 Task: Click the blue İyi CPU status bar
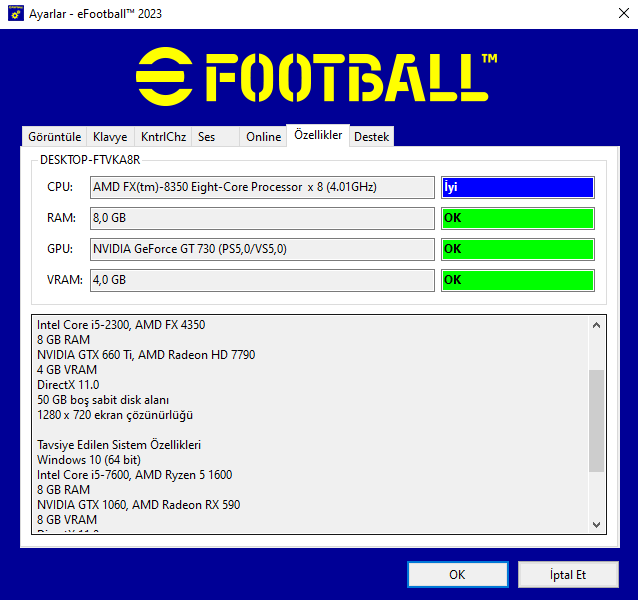click(518, 187)
